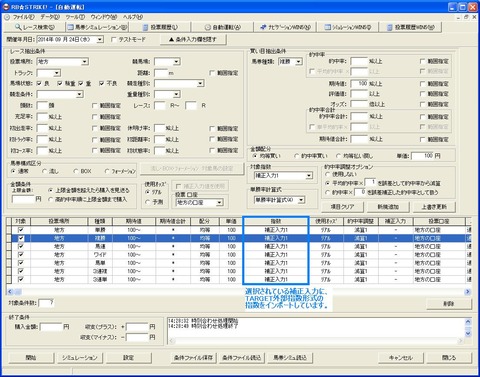480x377 pixels.
Task: Click the 期待値 input field showing 100
Action: click(359, 84)
